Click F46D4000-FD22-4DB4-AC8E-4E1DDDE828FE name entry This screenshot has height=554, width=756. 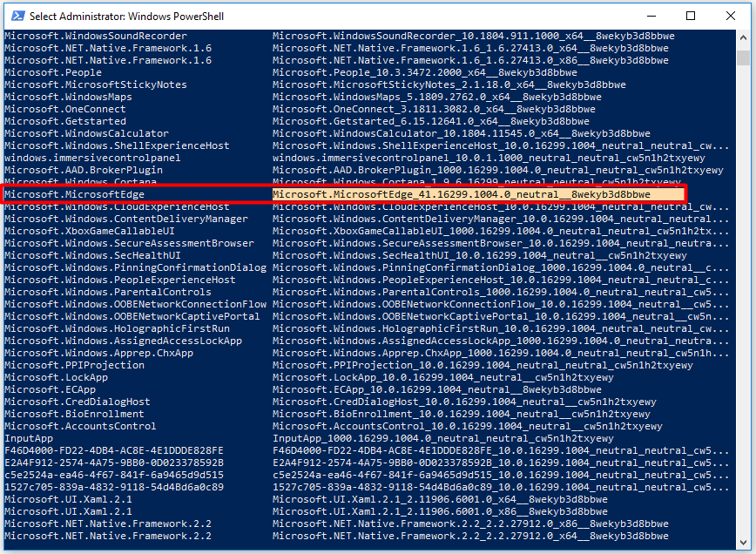114,450
